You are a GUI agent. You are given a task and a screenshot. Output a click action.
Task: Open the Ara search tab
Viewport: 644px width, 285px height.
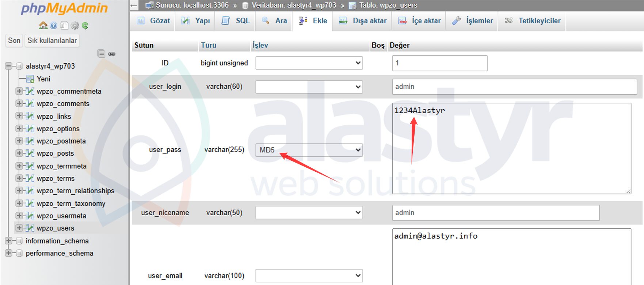274,21
